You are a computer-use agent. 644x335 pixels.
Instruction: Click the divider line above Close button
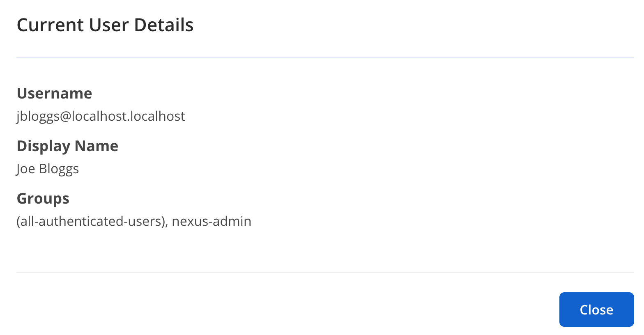[324, 272]
